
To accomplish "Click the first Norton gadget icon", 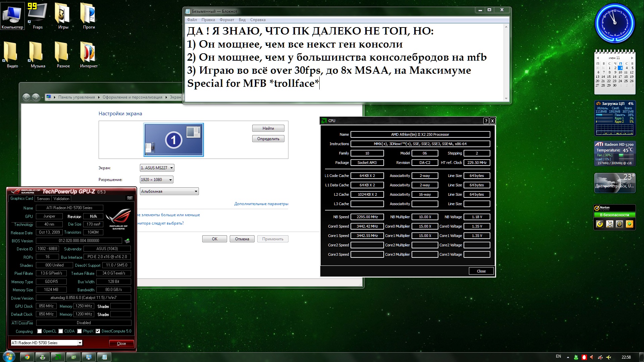I will coord(600,224).
